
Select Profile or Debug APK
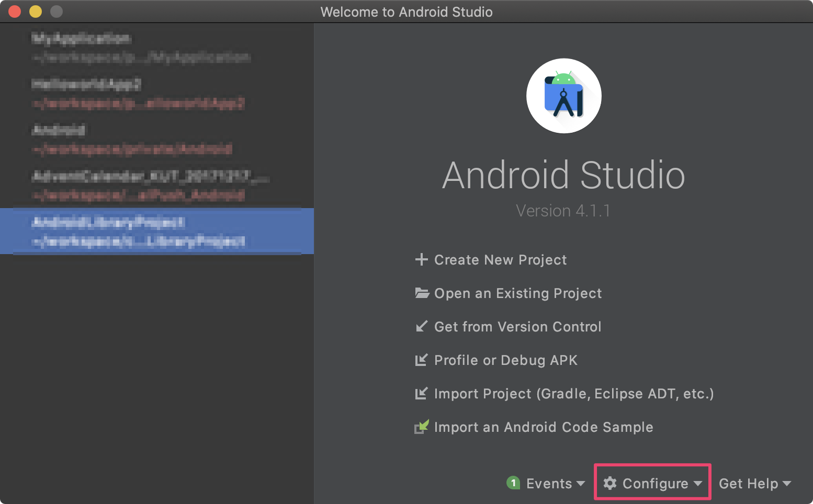(x=506, y=360)
